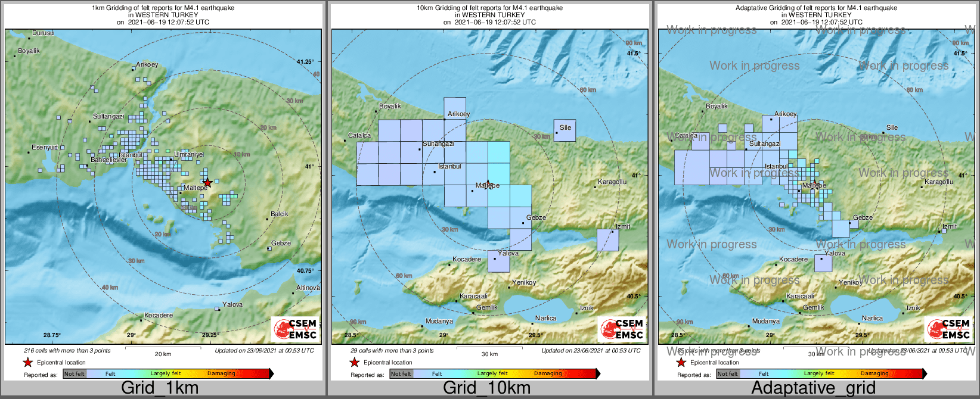Viewport: 980px width, 399px height.
Task: Click the Kocadere label on Grid_1km map
Action: pos(159,315)
